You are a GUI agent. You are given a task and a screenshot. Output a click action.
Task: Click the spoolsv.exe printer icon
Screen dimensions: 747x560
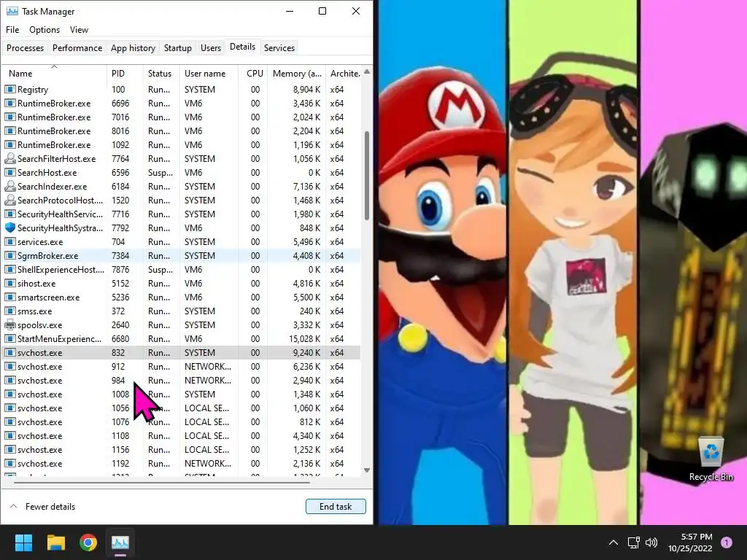coord(10,324)
